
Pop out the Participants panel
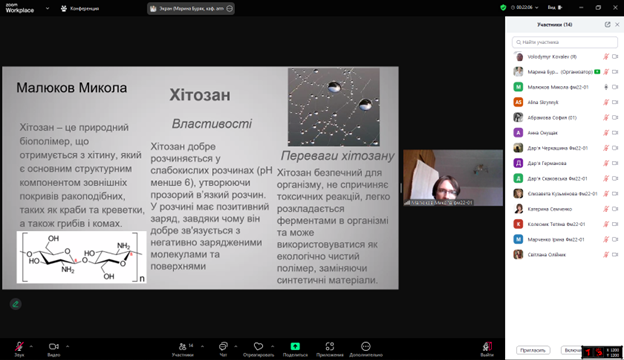tap(607, 25)
